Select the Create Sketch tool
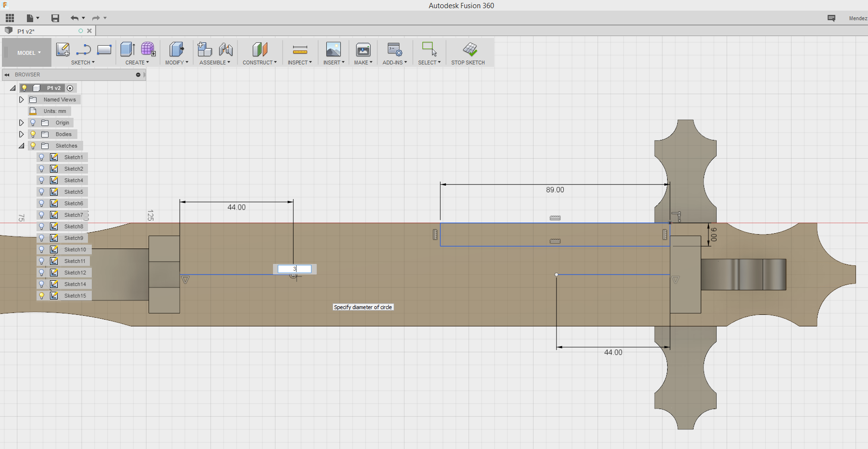Image resolution: width=868 pixels, height=449 pixels. (x=63, y=49)
